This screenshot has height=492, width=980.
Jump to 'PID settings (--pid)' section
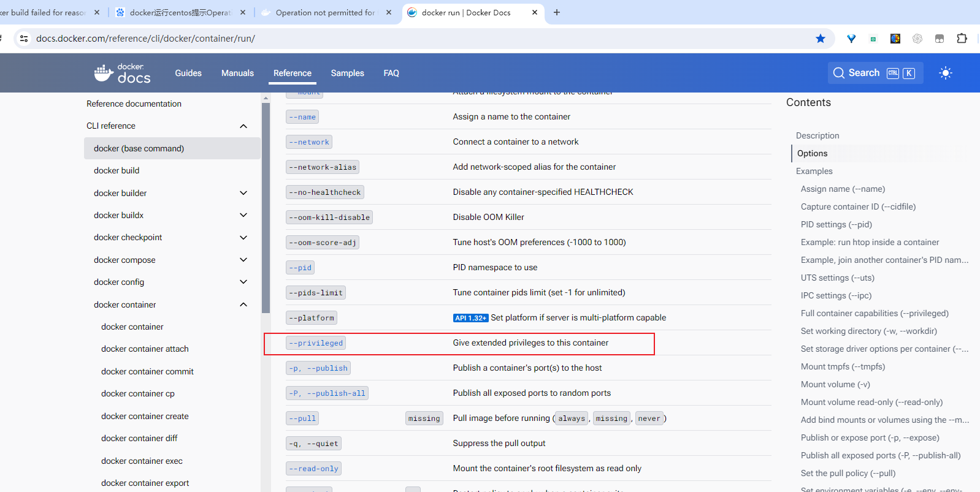click(836, 224)
